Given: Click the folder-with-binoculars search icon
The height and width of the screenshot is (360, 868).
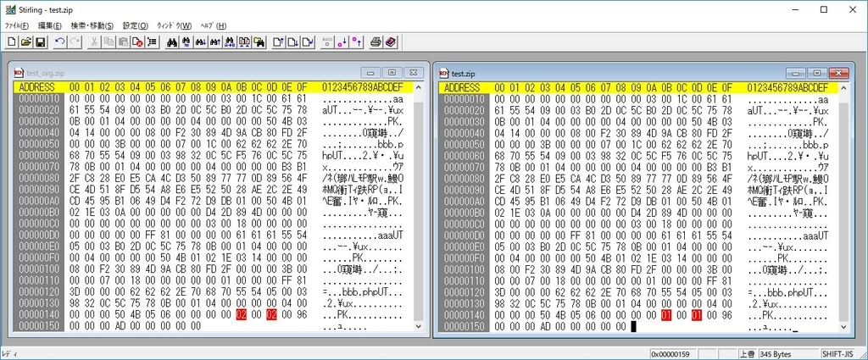Looking at the screenshot, I should coord(259,42).
